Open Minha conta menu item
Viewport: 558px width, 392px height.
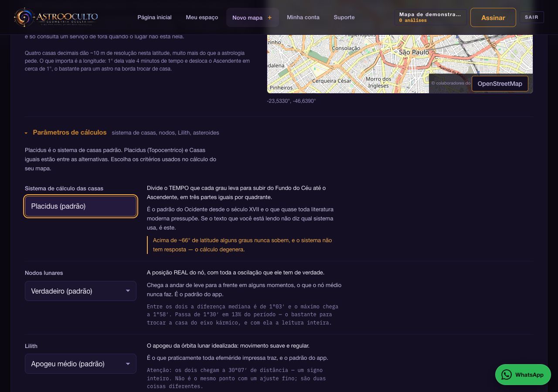point(303,17)
